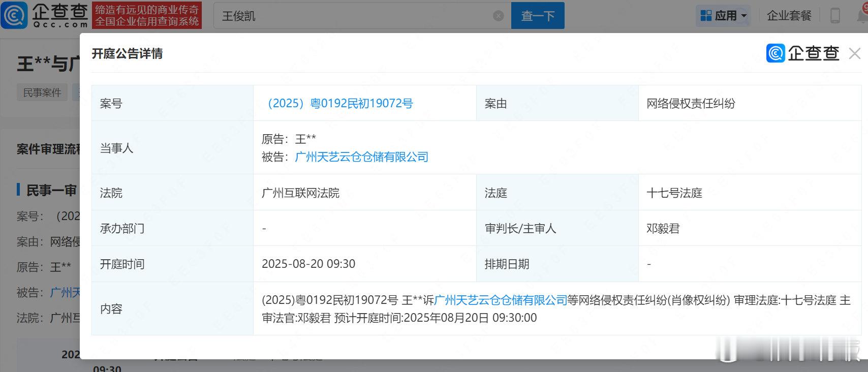Click the 审判长/主审人 label cell

click(x=557, y=228)
